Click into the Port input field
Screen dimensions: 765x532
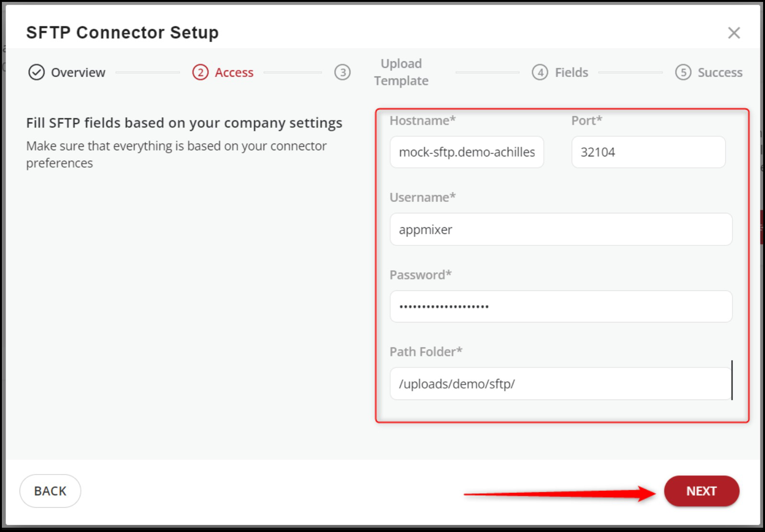tap(648, 152)
